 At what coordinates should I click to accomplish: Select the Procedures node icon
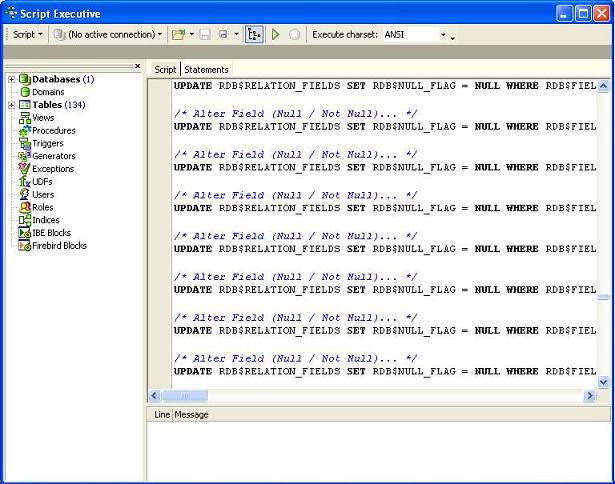[x=24, y=130]
